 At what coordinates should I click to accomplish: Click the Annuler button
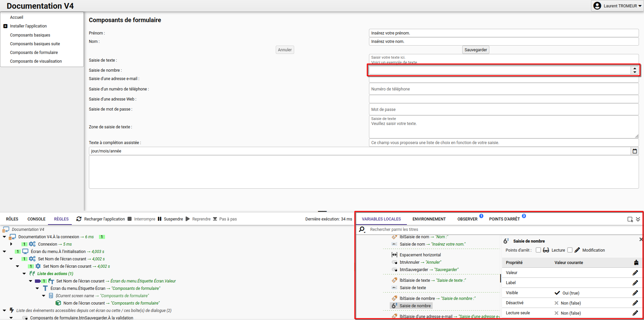[285, 50]
